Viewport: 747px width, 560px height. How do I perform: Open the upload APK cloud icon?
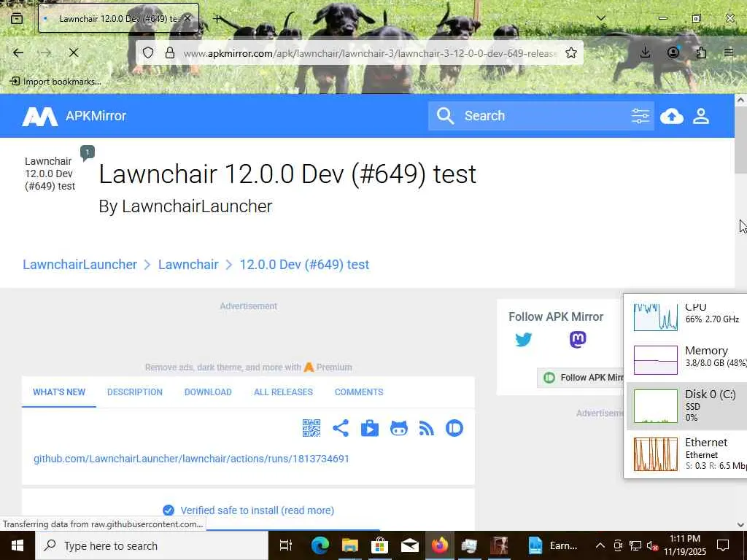click(672, 116)
